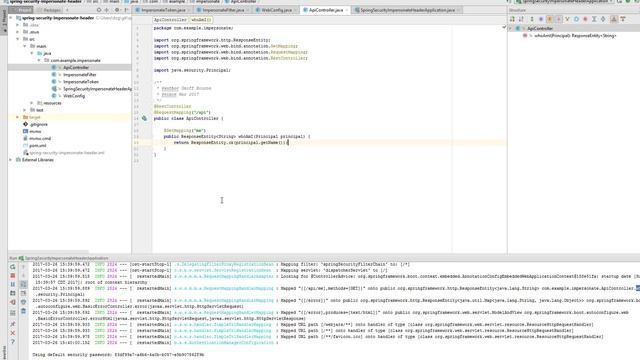This screenshot has height=360, width=640.
Task: Select ImpersonateFilter class in project tree
Action: click(80, 75)
